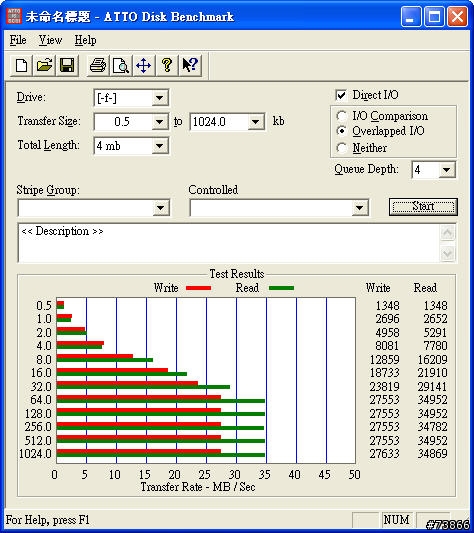This screenshot has height=533, width=474.
Task: Click the four-arrow move toolbar icon
Action: coord(143,65)
